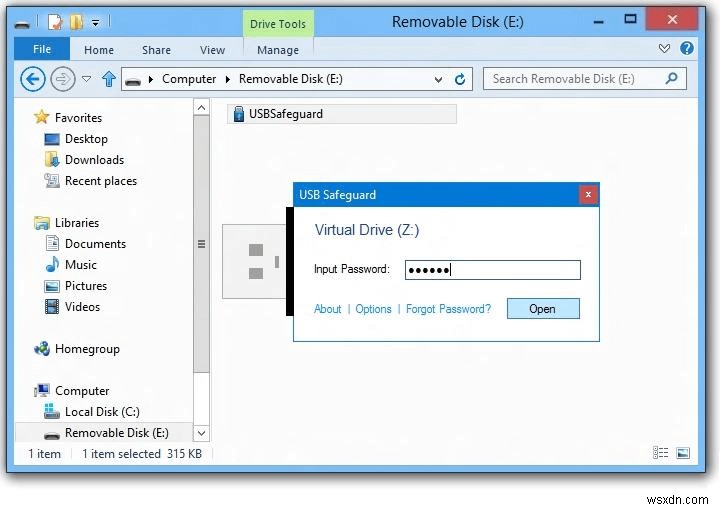Open address bar previous locations dropdown
This screenshot has height=510, width=720.
(x=438, y=80)
